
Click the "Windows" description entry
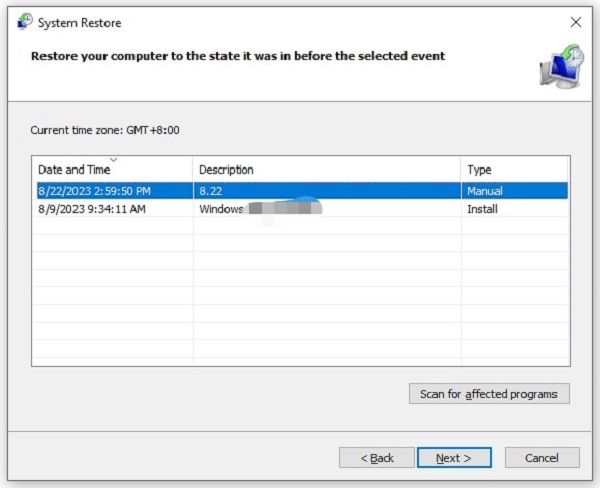click(222, 209)
